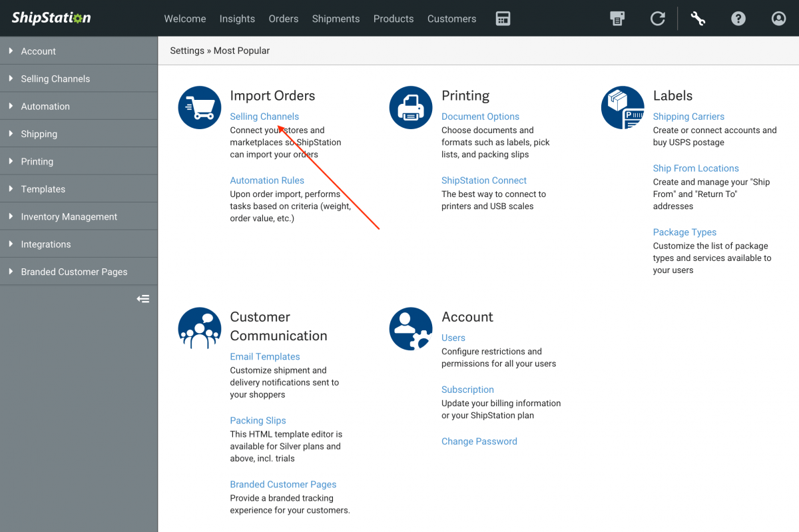The width and height of the screenshot is (799, 532).
Task: Open the Branded Customer Pages link in main content
Action: (x=283, y=485)
